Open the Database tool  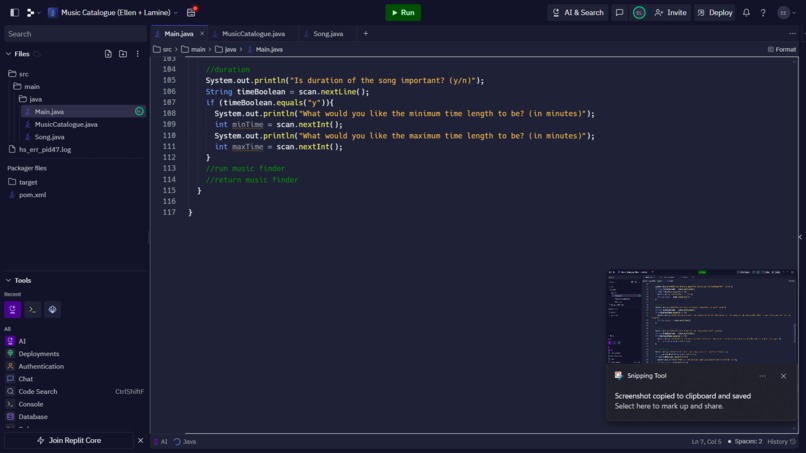click(33, 416)
